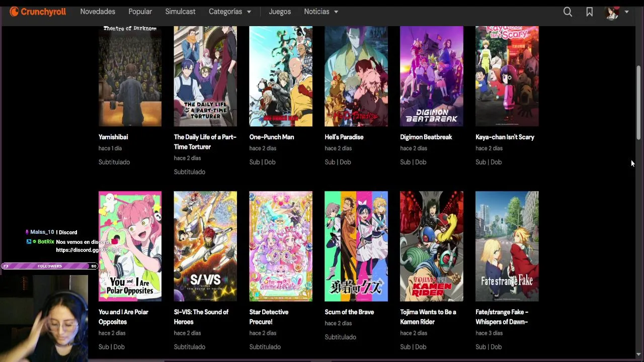Open the Hell's Paradise poster

[356, 76]
